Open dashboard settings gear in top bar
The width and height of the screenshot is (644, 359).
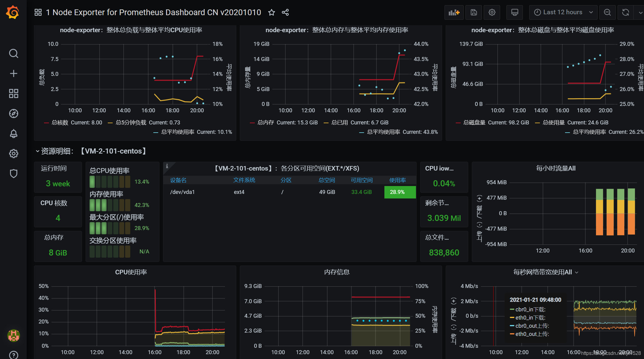point(492,12)
